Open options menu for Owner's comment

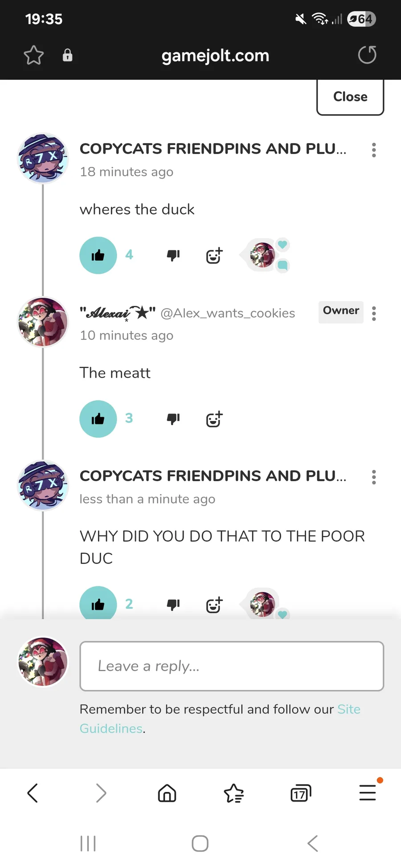[374, 313]
